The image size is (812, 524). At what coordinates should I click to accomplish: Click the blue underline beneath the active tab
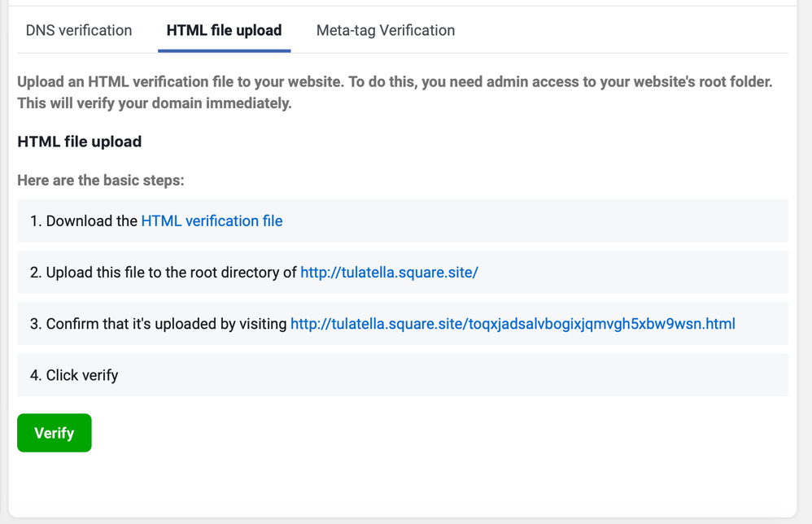pos(224,50)
